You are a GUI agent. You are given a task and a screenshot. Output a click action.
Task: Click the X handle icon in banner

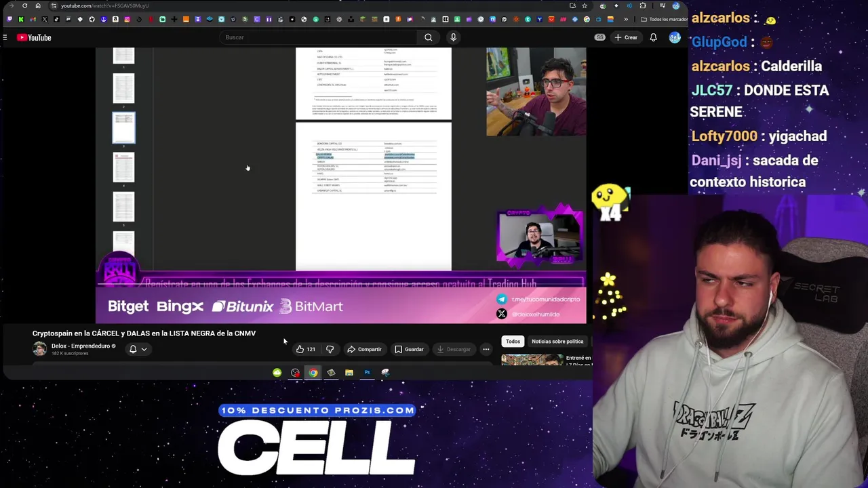click(x=501, y=314)
